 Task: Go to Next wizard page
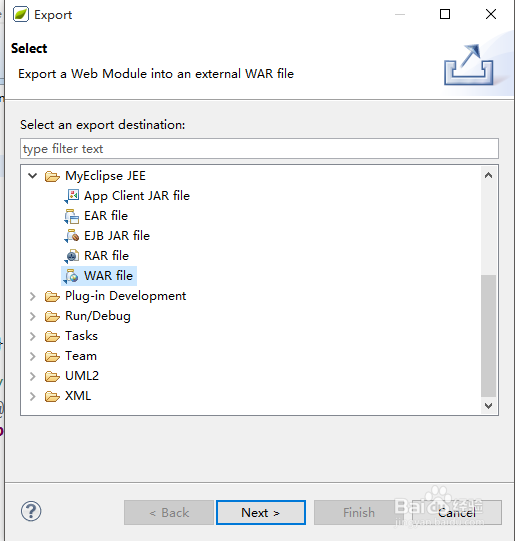pos(261,513)
